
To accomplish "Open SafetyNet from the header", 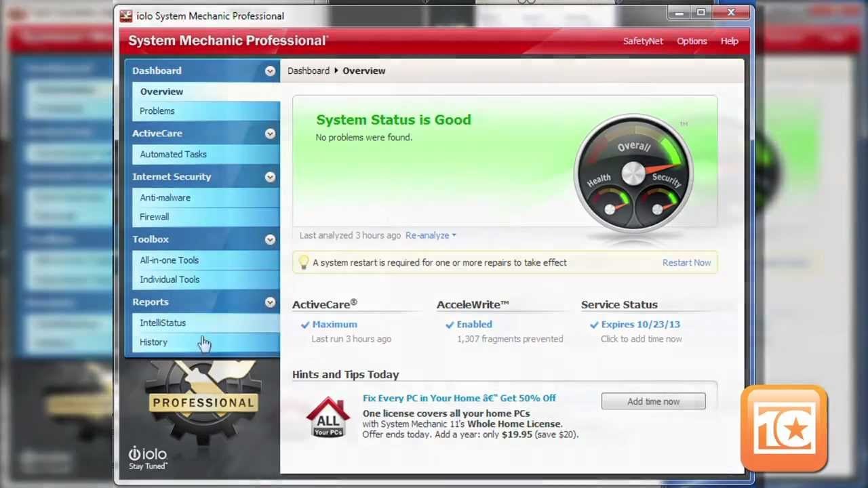I will (x=643, y=41).
